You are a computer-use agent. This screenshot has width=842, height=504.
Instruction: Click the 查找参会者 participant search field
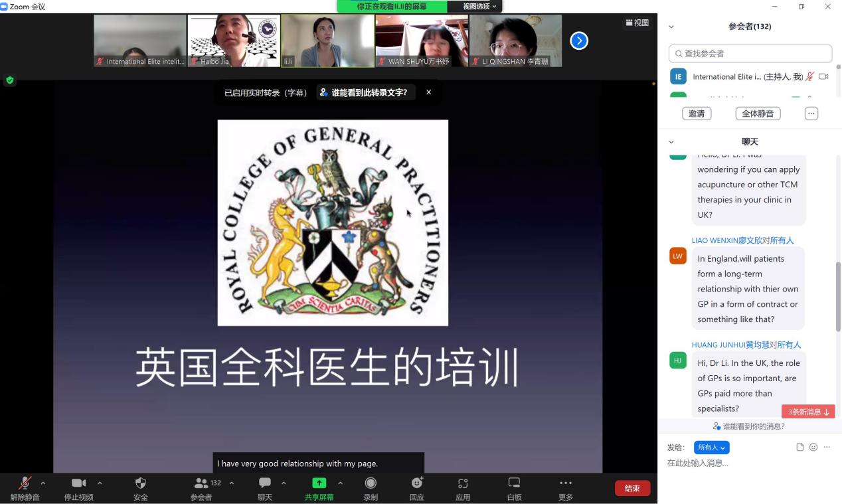point(750,53)
